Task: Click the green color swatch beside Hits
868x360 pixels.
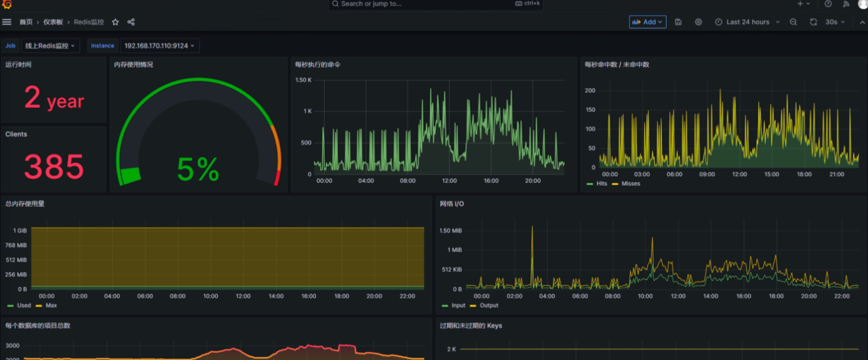Action: (x=590, y=184)
